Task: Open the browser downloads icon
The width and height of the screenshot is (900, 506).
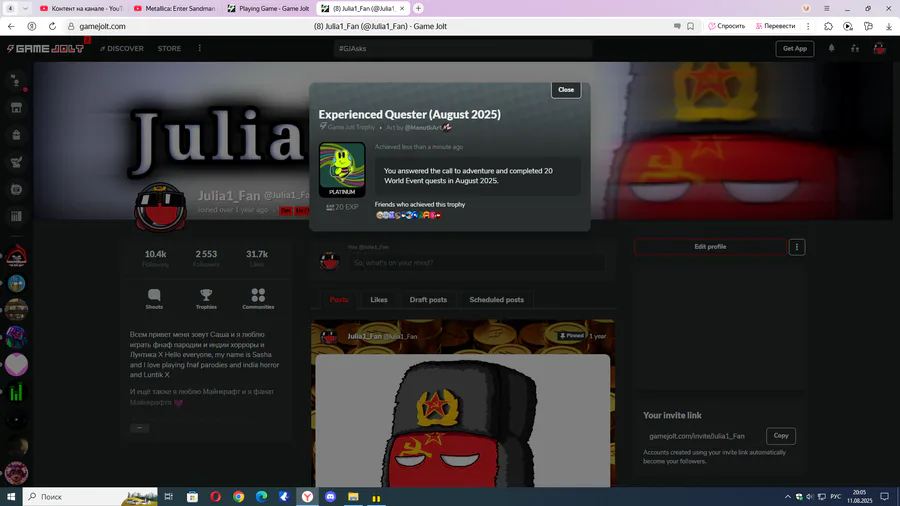Action: (889, 26)
